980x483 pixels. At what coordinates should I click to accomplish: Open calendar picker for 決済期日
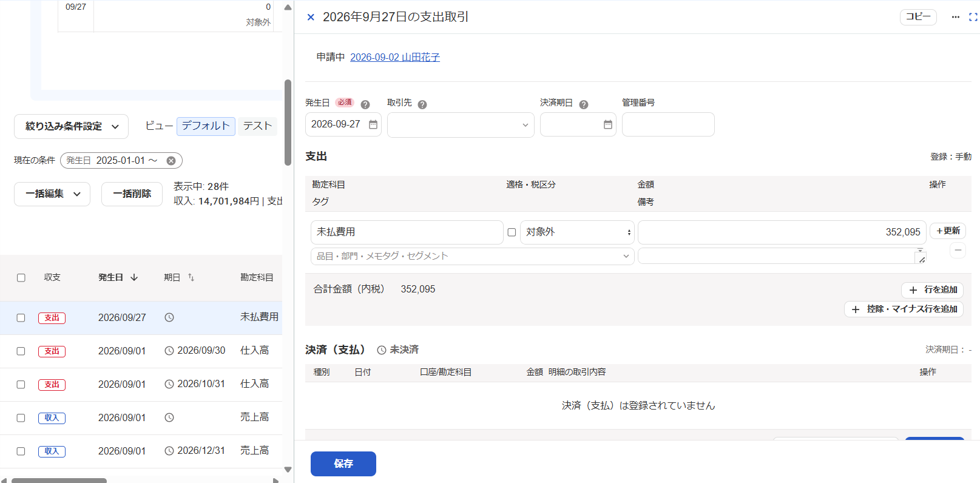pyautogui.click(x=608, y=124)
